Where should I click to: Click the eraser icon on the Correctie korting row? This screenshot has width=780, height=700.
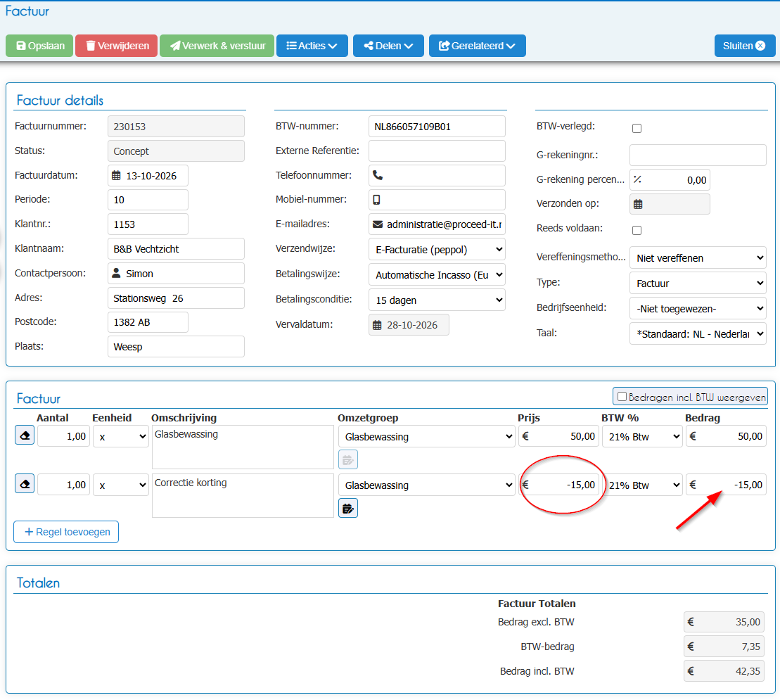coord(25,483)
